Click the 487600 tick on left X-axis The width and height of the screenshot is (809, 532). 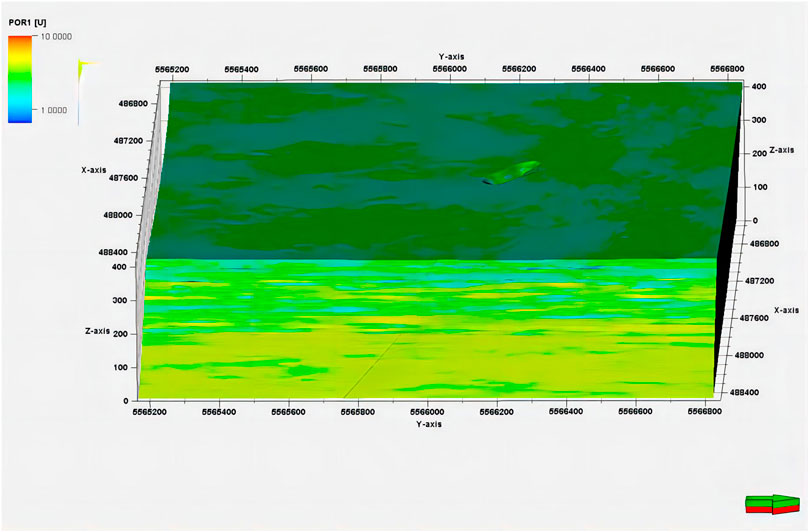tap(124, 178)
